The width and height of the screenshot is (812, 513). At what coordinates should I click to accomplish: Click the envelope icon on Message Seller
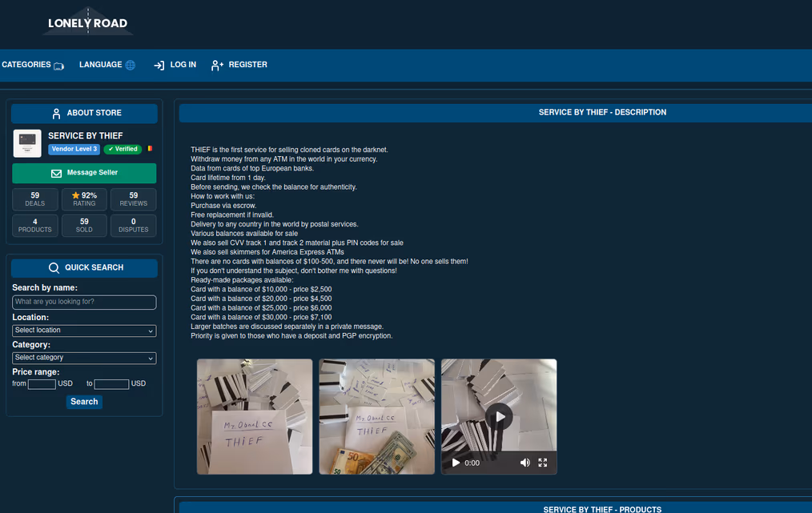[56, 174]
